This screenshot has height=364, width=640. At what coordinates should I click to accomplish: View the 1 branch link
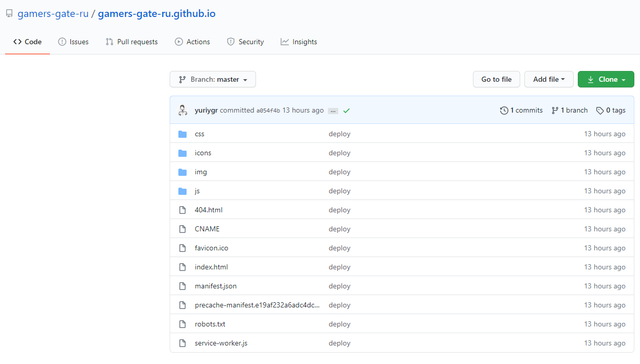pyautogui.click(x=570, y=111)
